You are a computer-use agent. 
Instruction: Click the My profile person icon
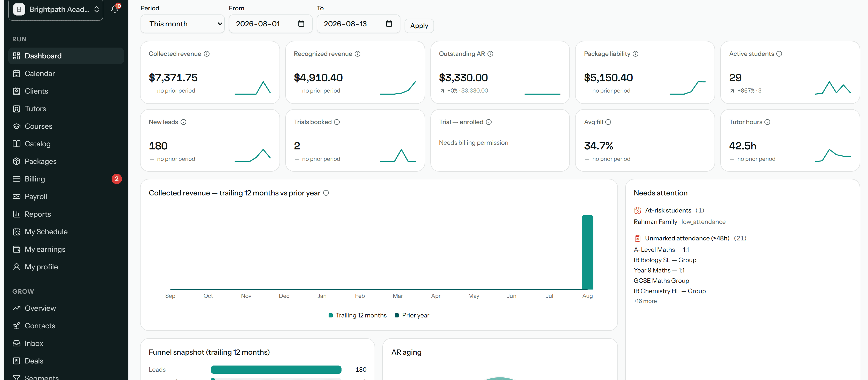point(17,267)
